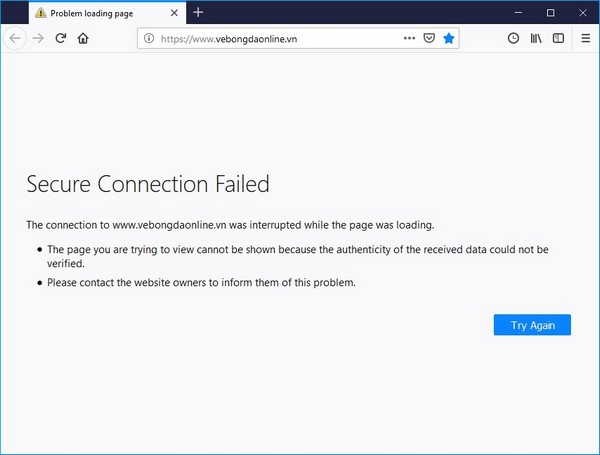Open the Firefox hamburger menu
This screenshot has width=600, height=455.
pyautogui.click(x=584, y=38)
